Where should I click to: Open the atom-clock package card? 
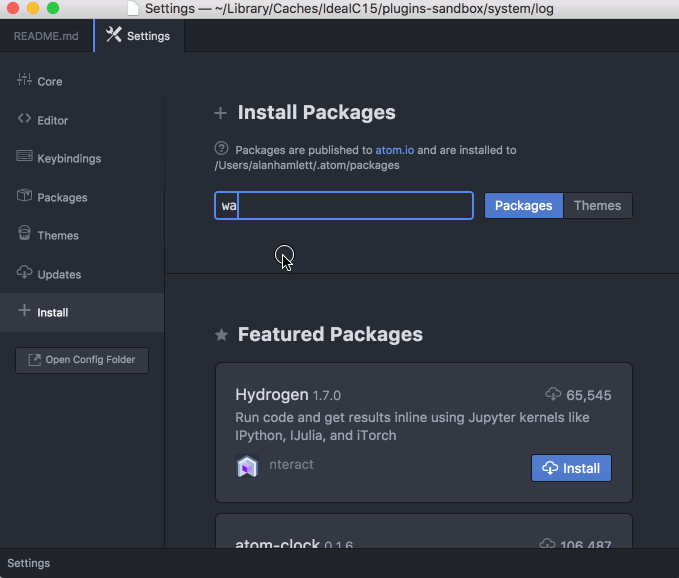click(x=424, y=531)
